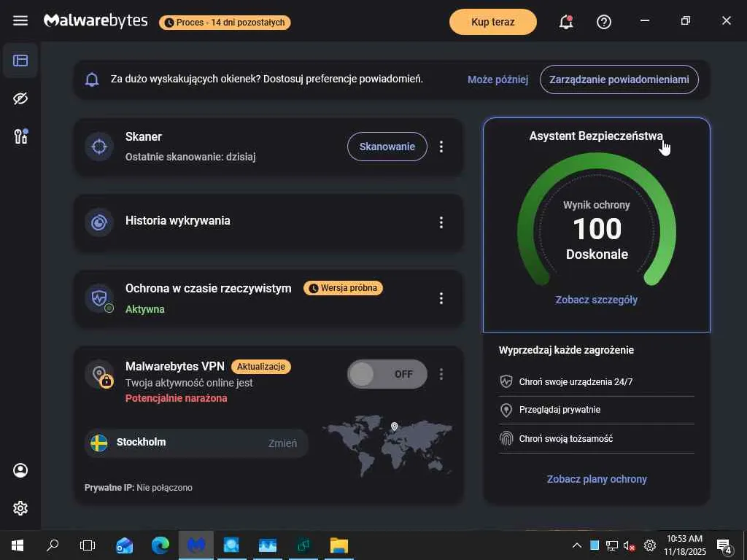Click Ochrona w czasie rzeczywistym title

pyautogui.click(x=208, y=289)
